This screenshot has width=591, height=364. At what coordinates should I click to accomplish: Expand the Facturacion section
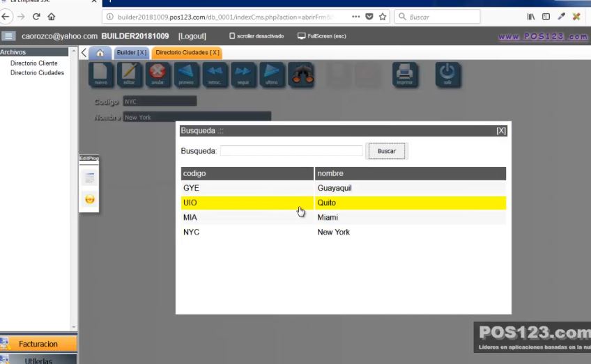[38, 344]
